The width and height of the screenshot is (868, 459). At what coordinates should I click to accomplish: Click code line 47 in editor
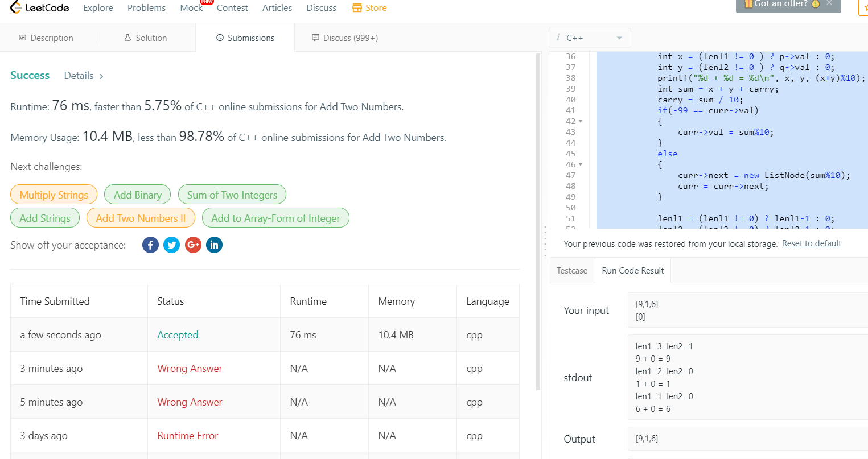[764, 175]
